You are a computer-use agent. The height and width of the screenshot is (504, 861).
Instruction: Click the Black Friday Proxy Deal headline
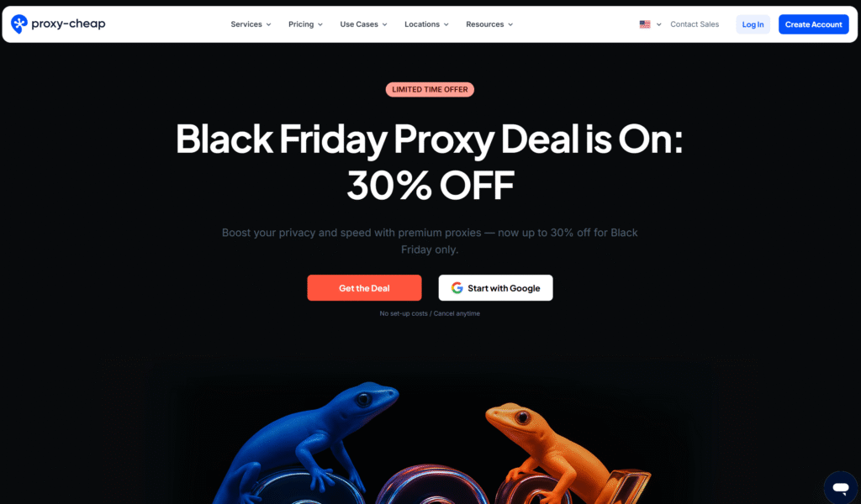point(430,161)
